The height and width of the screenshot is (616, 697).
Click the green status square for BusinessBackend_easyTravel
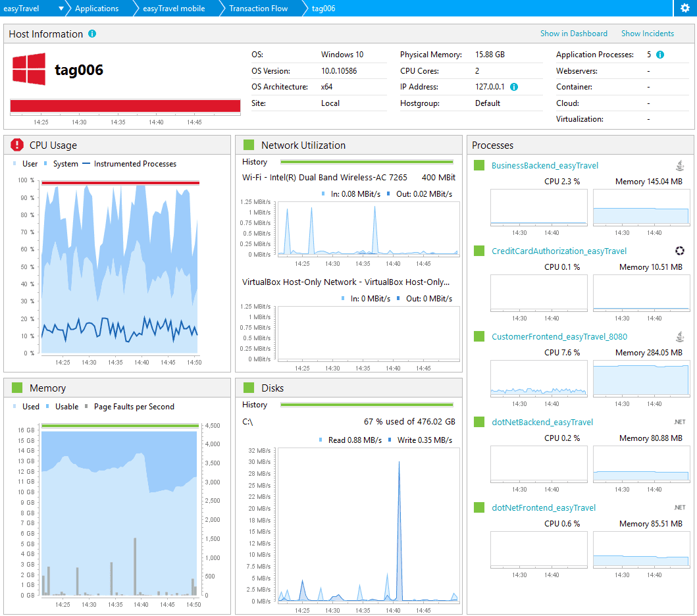point(479,165)
